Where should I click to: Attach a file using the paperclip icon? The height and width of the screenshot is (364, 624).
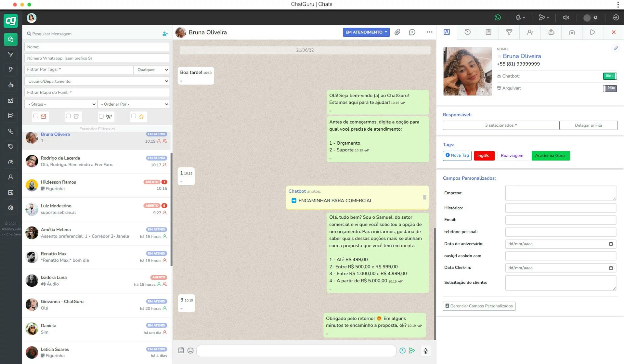pyautogui.click(x=397, y=32)
